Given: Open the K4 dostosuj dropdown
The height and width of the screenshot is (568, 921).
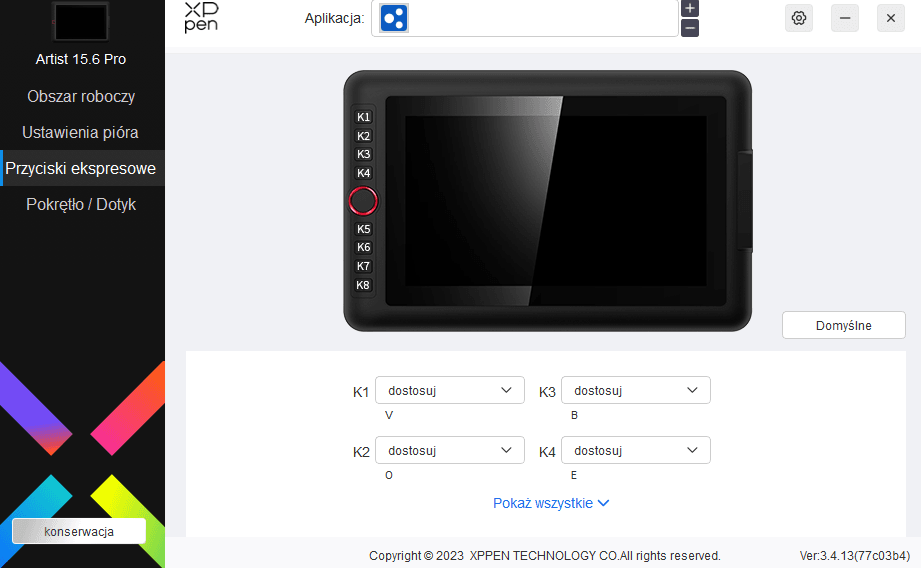Looking at the screenshot, I should (635, 451).
